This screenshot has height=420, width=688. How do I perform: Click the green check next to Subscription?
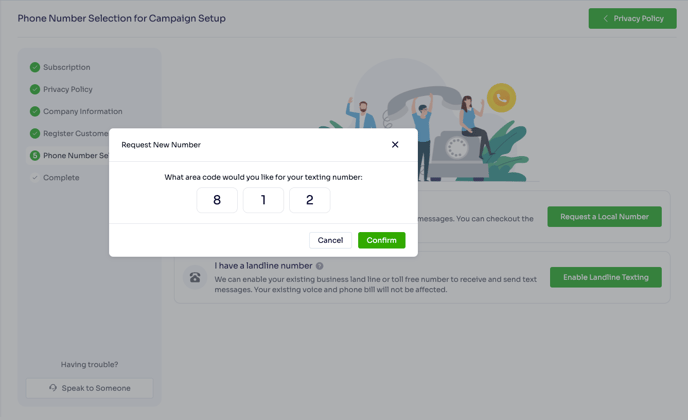point(35,67)
